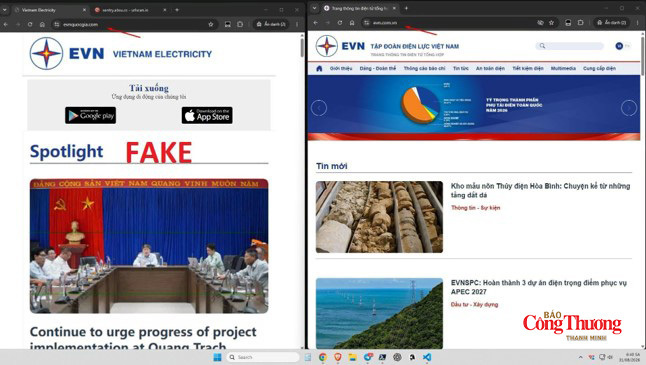Open the Windows Start menu
646x365 pixels.
[x=217, y=357]
